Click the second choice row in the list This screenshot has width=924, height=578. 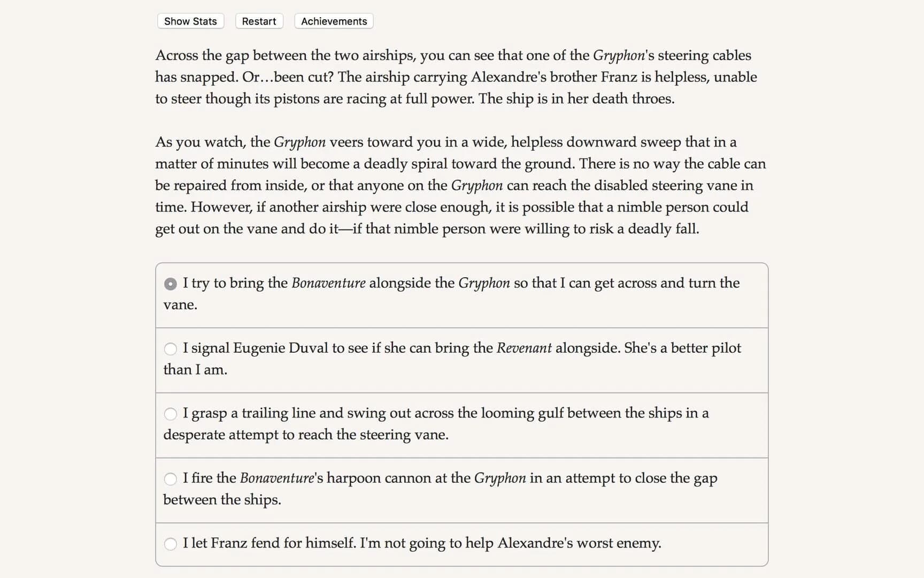click(462, 360)
